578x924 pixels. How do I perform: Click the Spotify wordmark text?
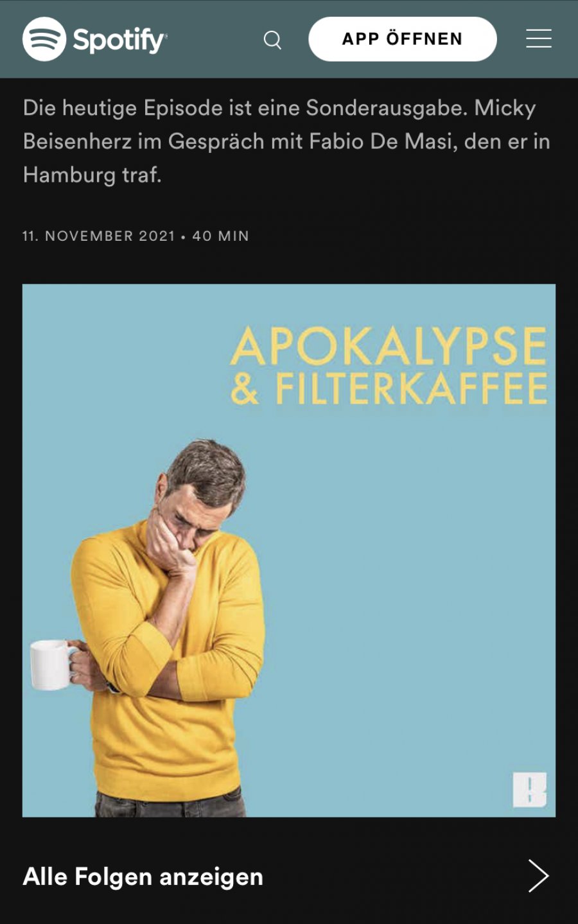tap(119, 40)
